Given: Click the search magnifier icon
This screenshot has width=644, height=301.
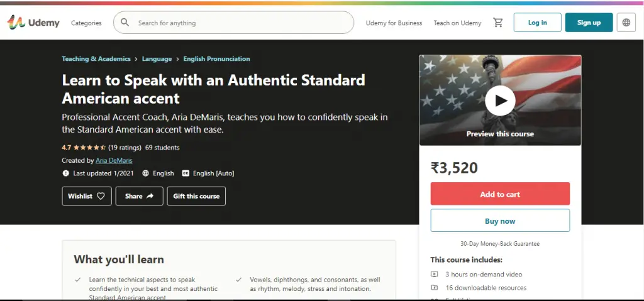Looking at the screenshot, I should [125, 23].
